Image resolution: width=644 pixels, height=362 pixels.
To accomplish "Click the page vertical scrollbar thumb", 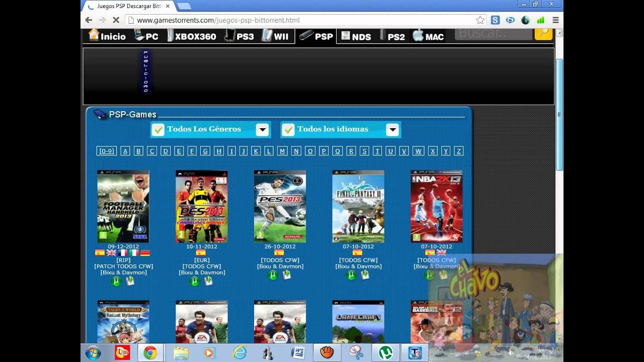I will (559, 115).
